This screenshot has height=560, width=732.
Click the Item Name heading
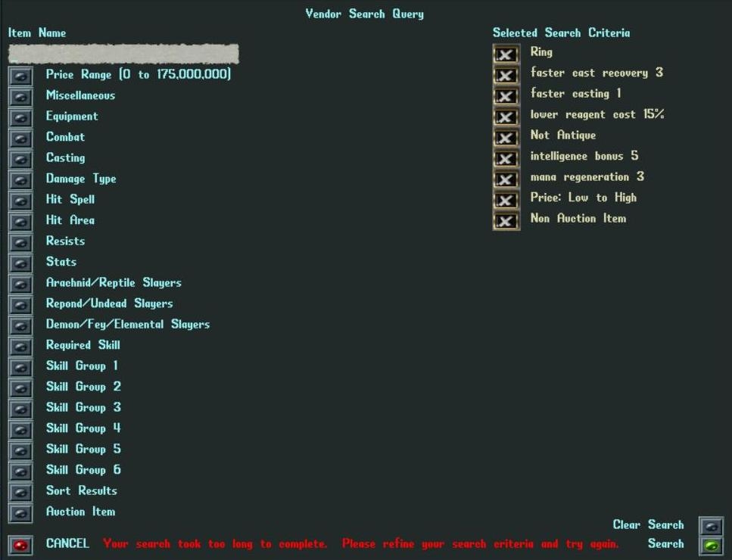(x=37, y=33)
